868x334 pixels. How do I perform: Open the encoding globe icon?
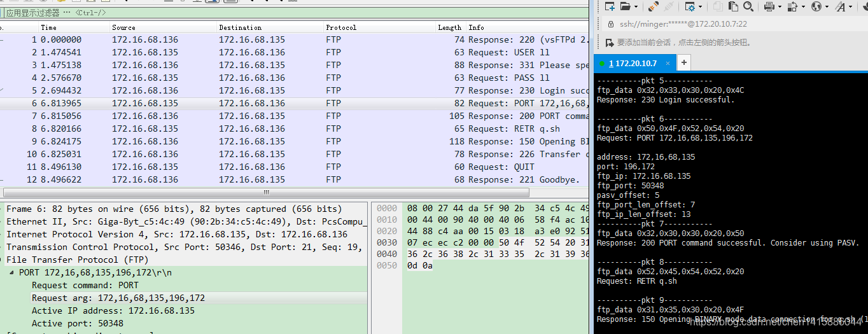coord(816,6)
